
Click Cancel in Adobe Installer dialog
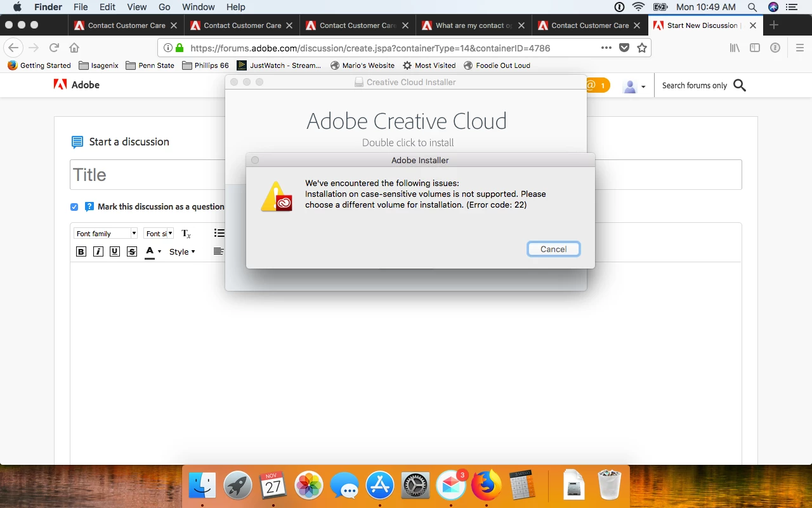(553, 249)
